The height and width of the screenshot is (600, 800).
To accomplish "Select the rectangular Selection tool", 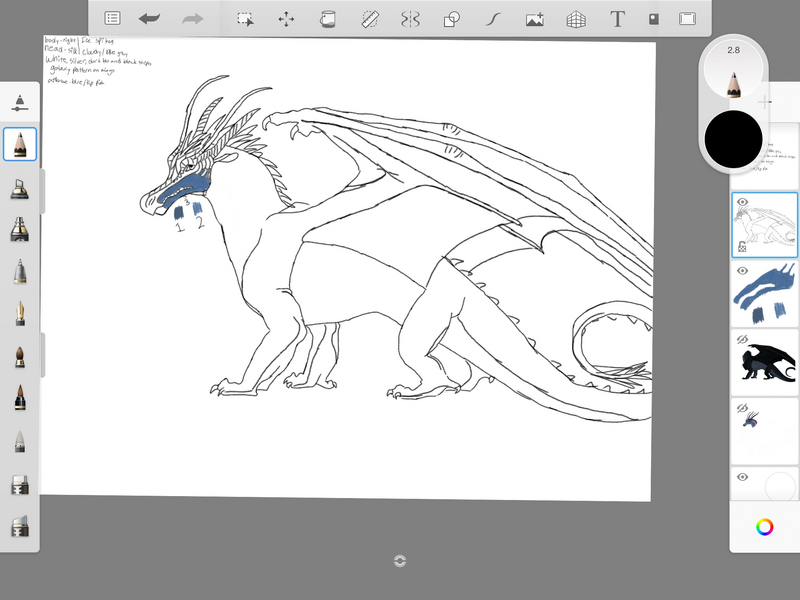I will pos(244,18).
